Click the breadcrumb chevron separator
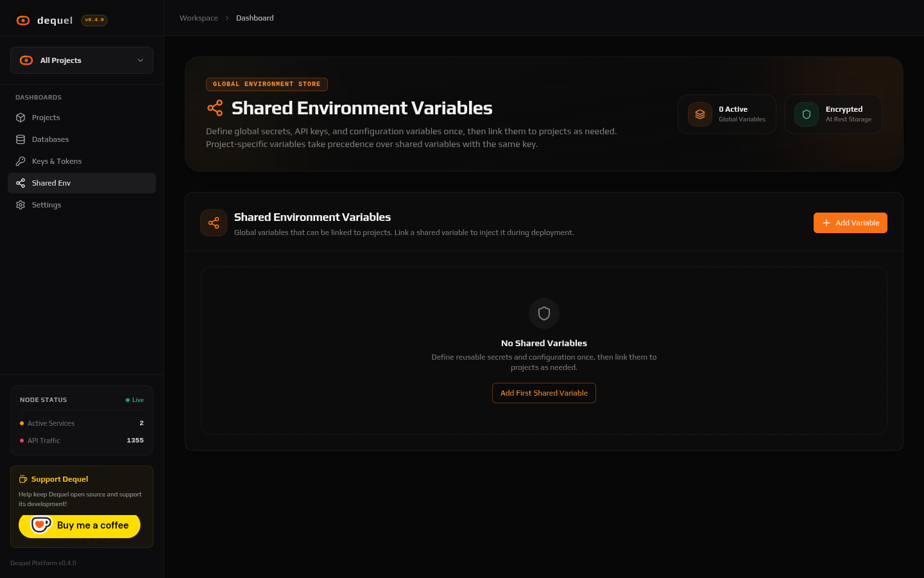Viewport: 924px width, 578px height. coord(227,18)
